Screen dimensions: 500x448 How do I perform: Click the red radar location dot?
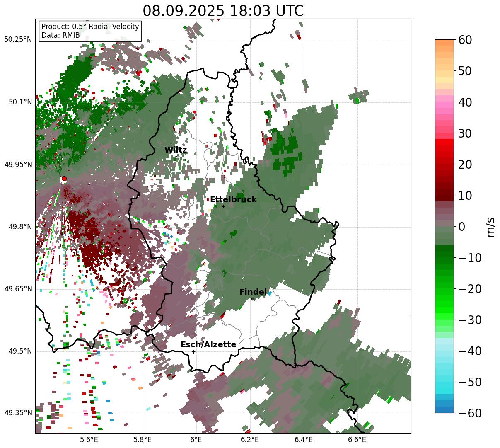pos(64,179)
